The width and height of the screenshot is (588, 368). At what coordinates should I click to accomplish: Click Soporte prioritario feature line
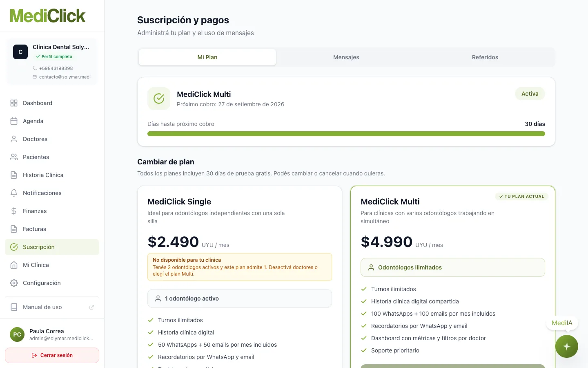pos(395,350)
